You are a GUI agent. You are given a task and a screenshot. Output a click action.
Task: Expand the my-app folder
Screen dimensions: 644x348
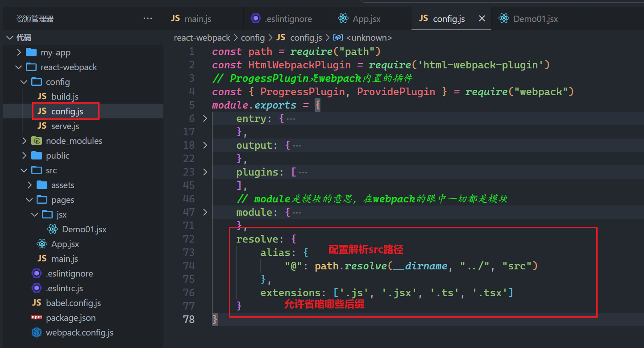18,52
